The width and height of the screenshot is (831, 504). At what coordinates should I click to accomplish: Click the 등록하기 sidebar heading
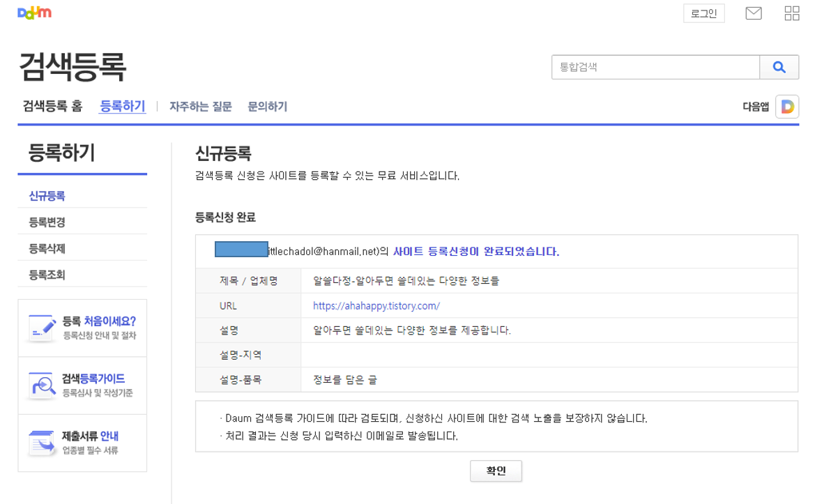tap(61, 153)
